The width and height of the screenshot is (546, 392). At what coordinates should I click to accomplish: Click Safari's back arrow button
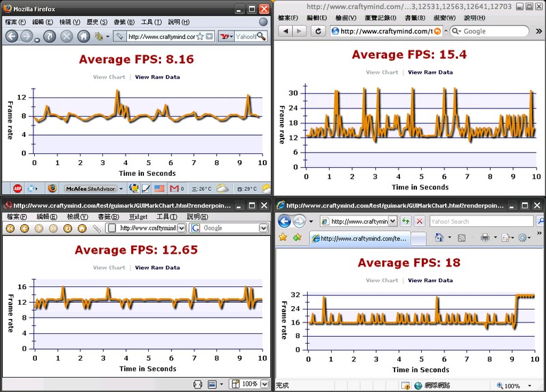(x=285, y=31)
